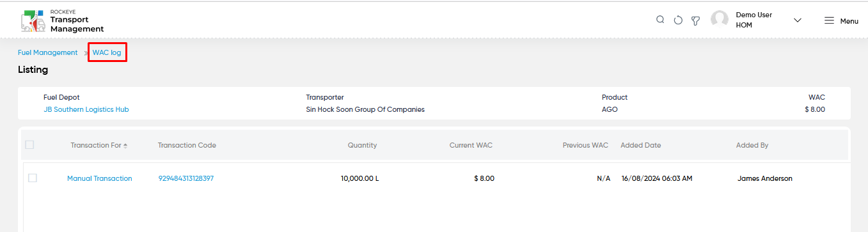Click the Added Date column header
868x232 pixels.
pyautogui.click(x=641, y=145)
